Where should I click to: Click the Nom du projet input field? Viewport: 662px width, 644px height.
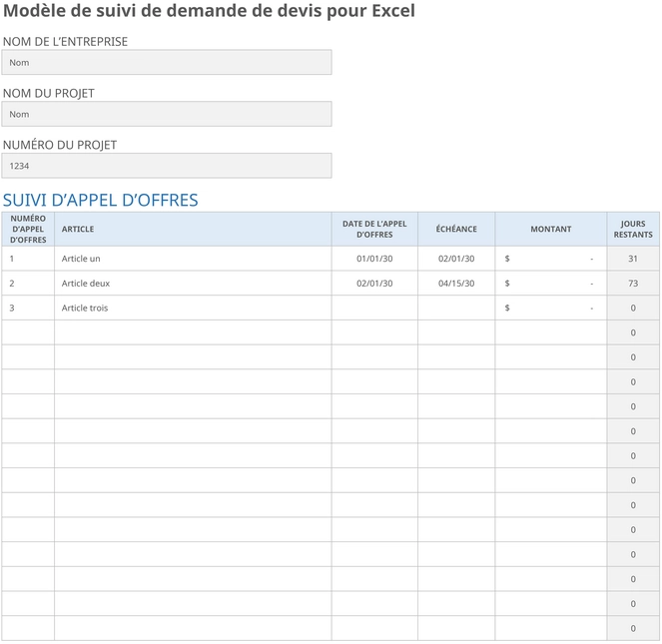pos(167,114)
